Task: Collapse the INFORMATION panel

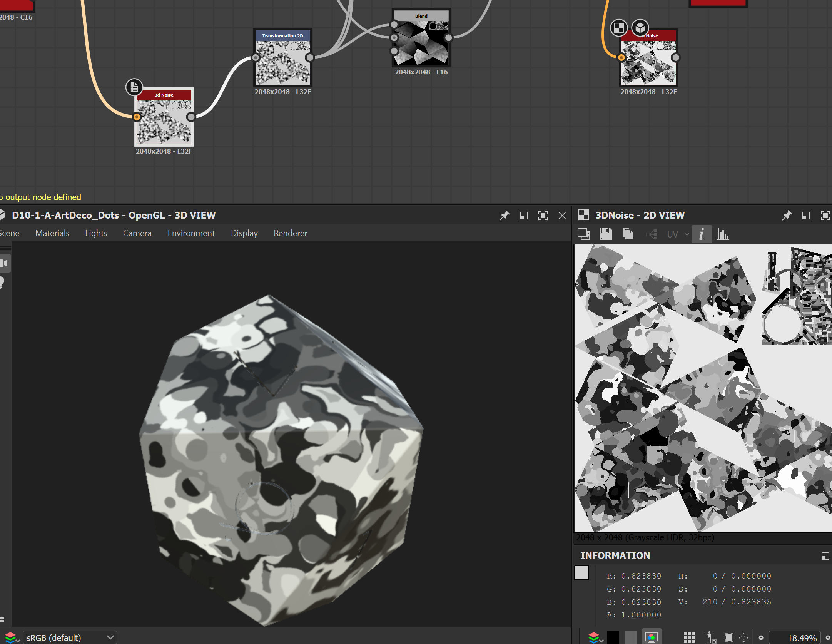Action: 825,555
